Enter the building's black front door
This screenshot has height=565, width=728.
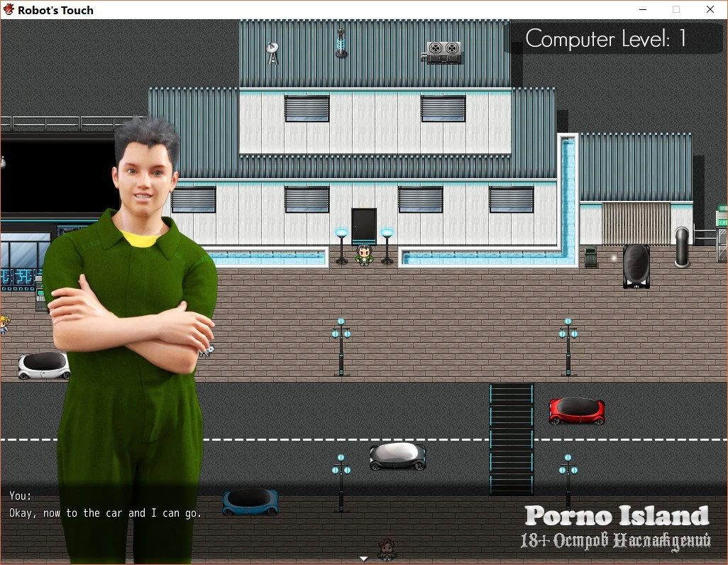click(364, 225)
